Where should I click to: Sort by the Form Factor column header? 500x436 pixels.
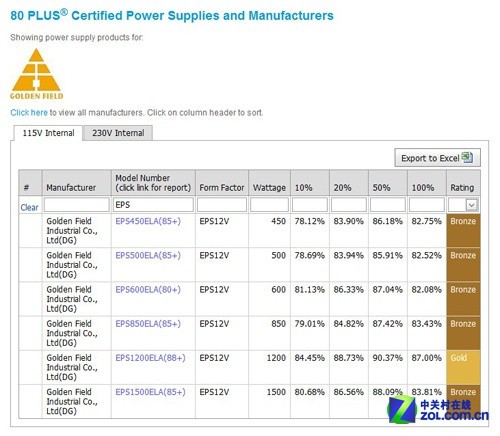point(222,183)
